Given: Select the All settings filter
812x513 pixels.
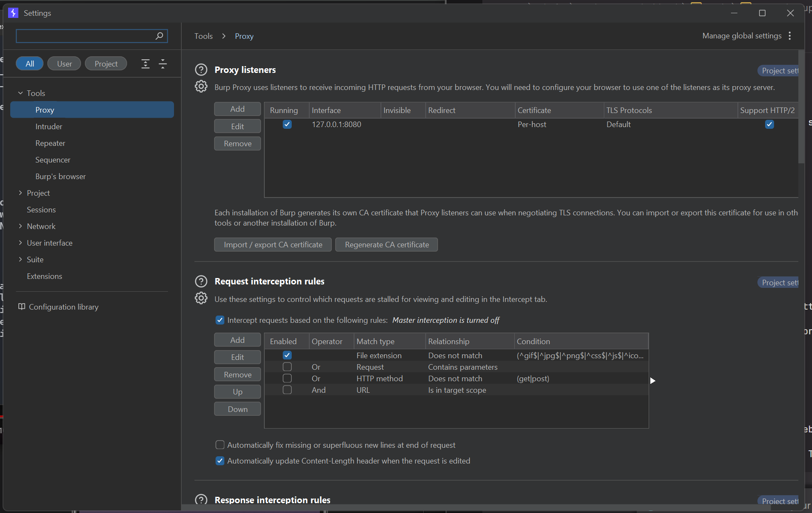Looking at the screenshot, I should click(x=29, y=64).
